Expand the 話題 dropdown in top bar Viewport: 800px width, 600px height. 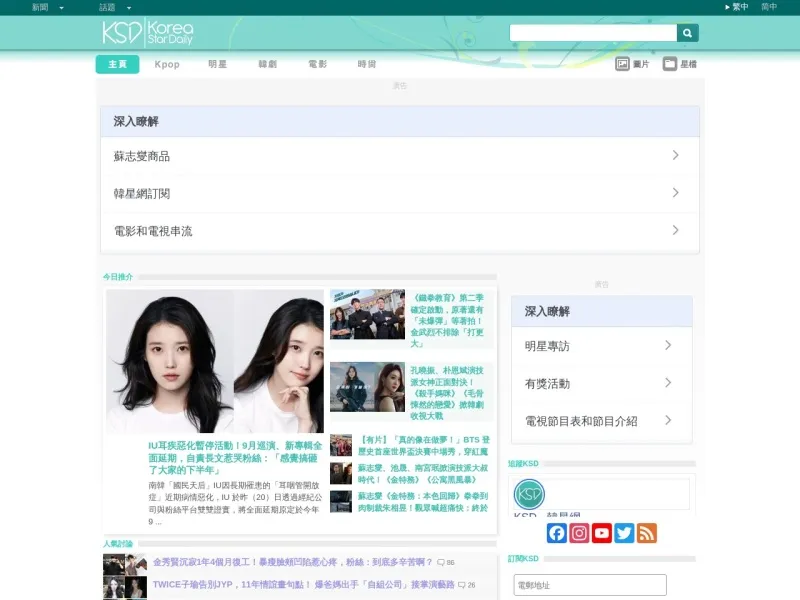click(115, 7)
